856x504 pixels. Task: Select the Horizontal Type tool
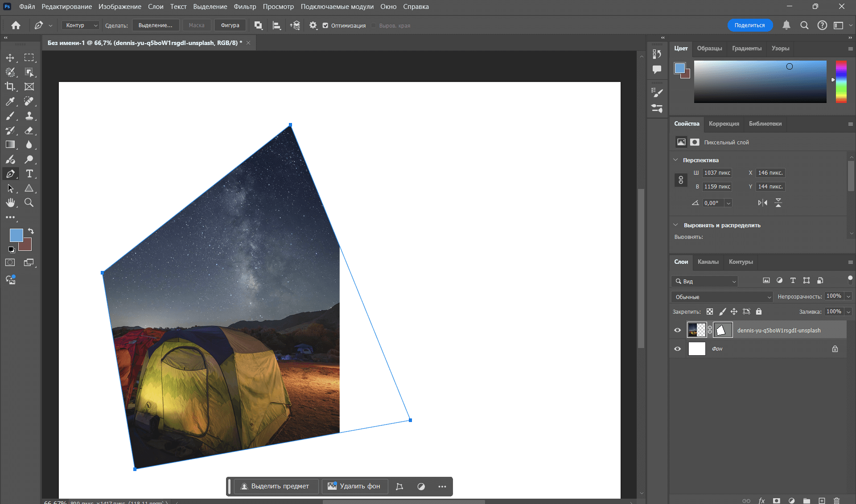click(29, 174)
